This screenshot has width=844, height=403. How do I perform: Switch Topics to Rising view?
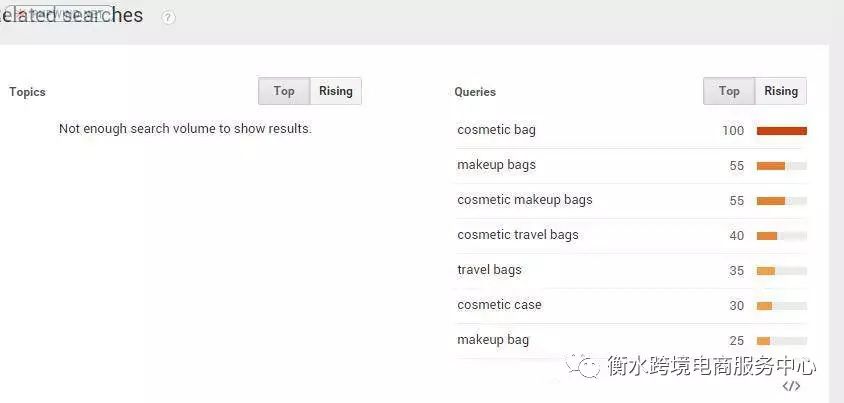tap(336, 91)
